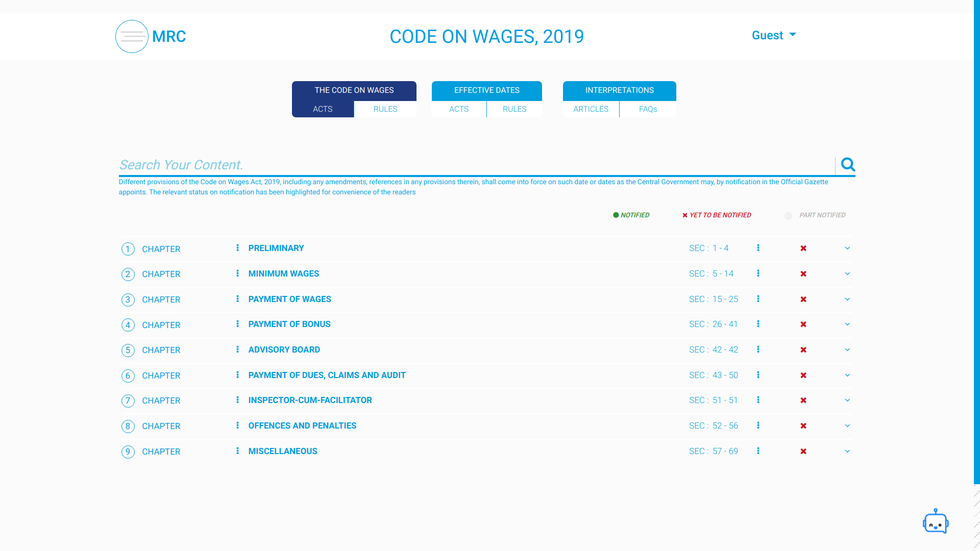Open the Guest account dropdown
The image size is (980, 551).
[774, 35]
